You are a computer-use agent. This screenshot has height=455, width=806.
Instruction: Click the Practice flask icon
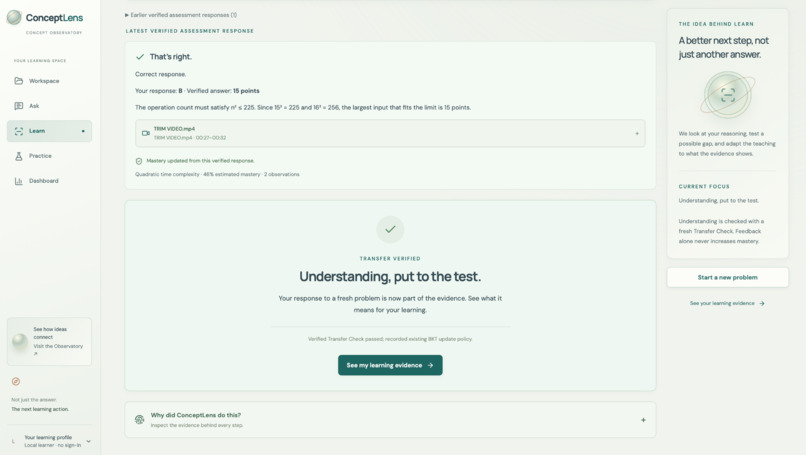click(x=19, y=156)
